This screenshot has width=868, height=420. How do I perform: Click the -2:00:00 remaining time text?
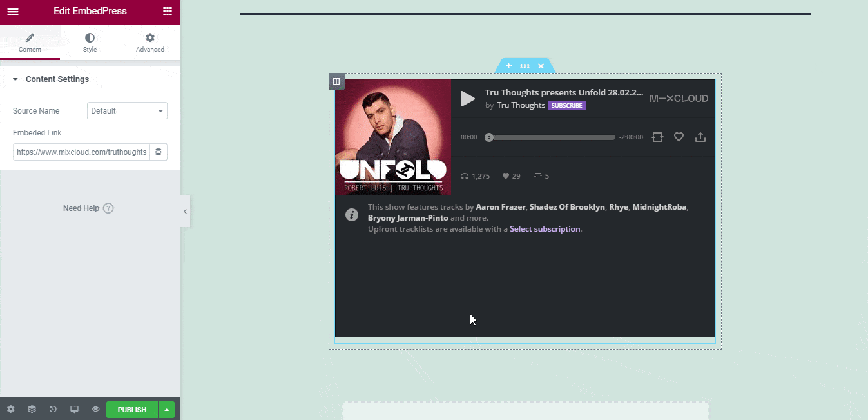631,137
